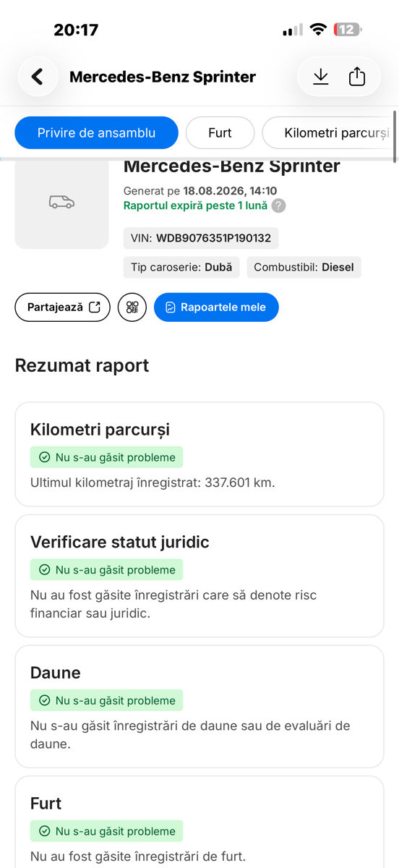Click the help icon next to report expiry
399x868 pixels.
coord(278,205)
